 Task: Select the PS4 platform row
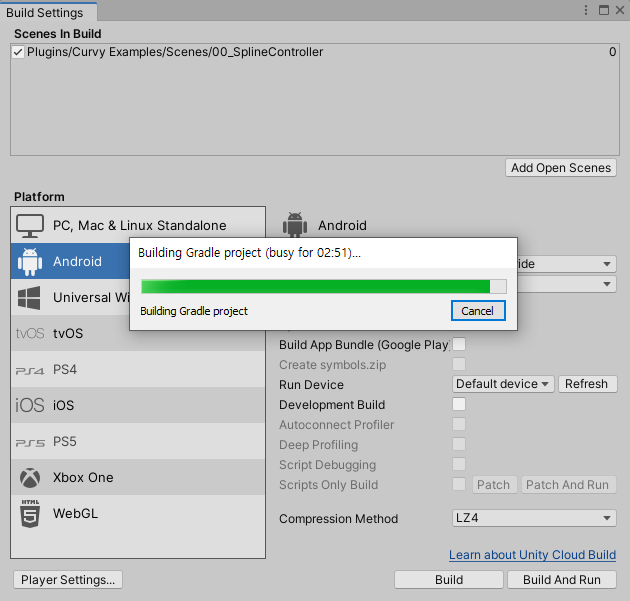click(x=138, y=369)
